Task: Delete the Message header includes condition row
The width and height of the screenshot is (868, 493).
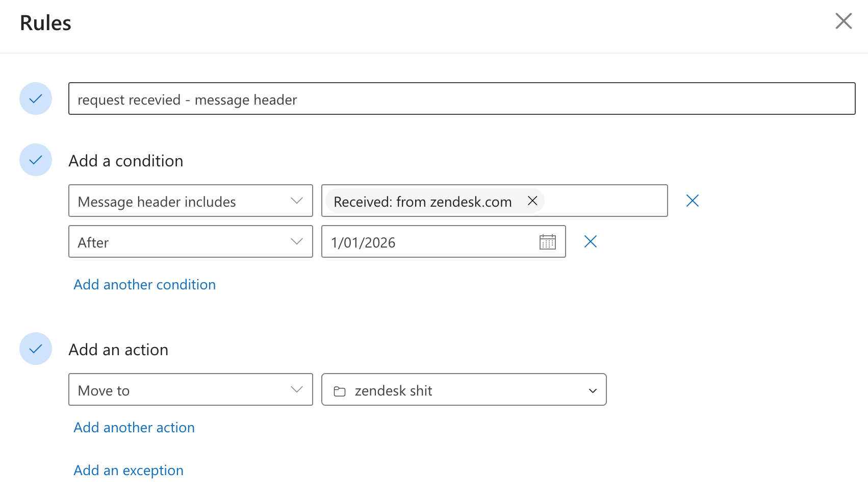Action: (692, 201)
